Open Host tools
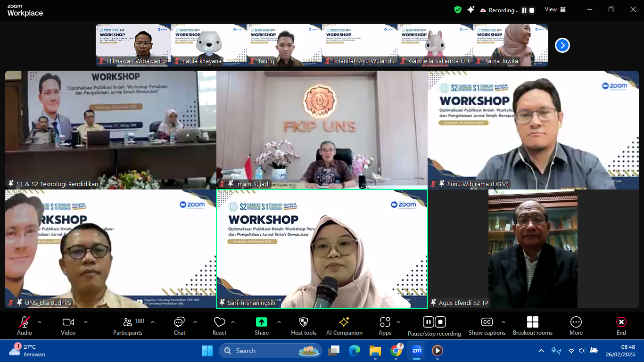 point(303,325)
